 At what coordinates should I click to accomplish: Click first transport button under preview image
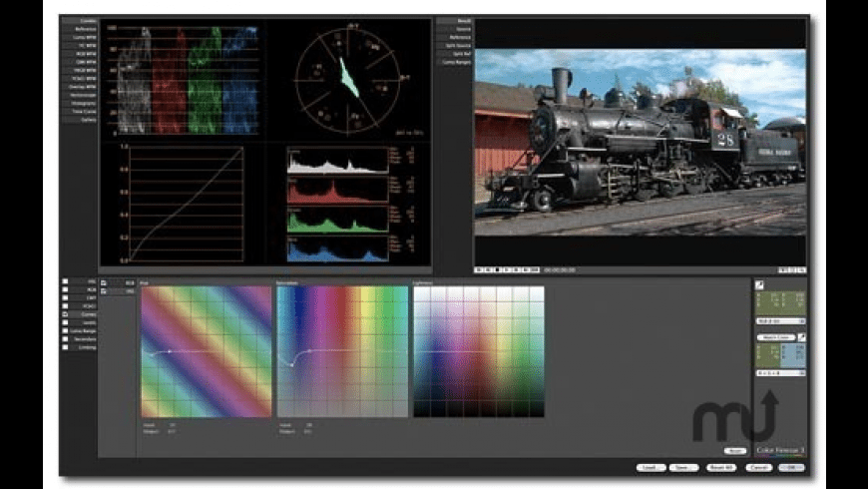pyautogui.click(x=479, y=269)
